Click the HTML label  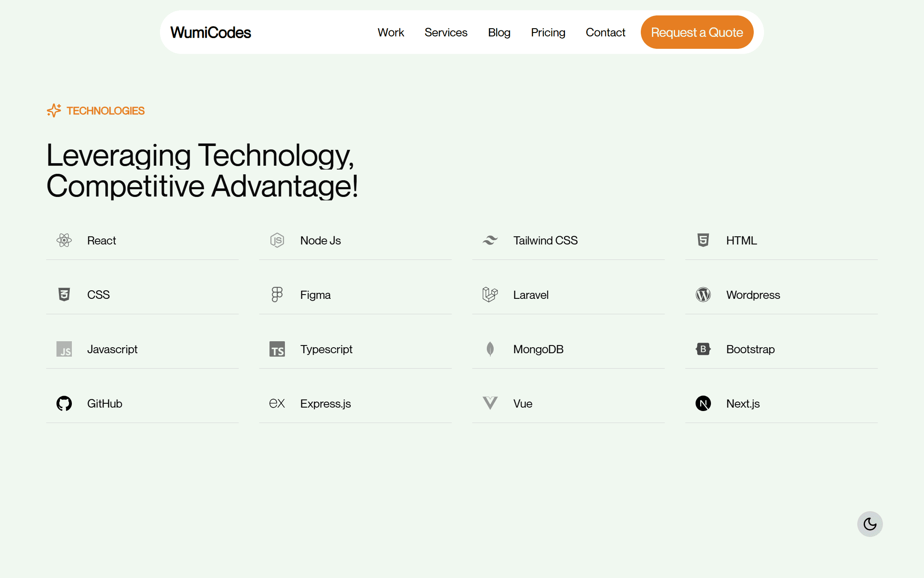coord(741,241)
